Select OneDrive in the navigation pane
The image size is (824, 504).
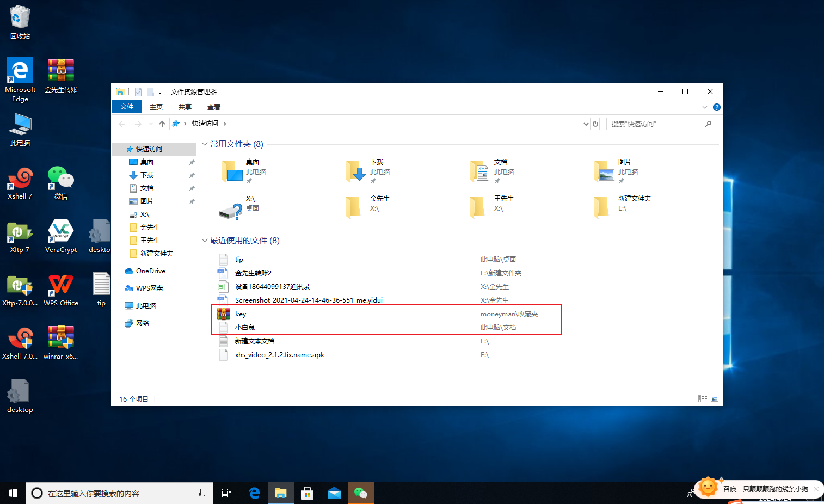click(150, 271)
